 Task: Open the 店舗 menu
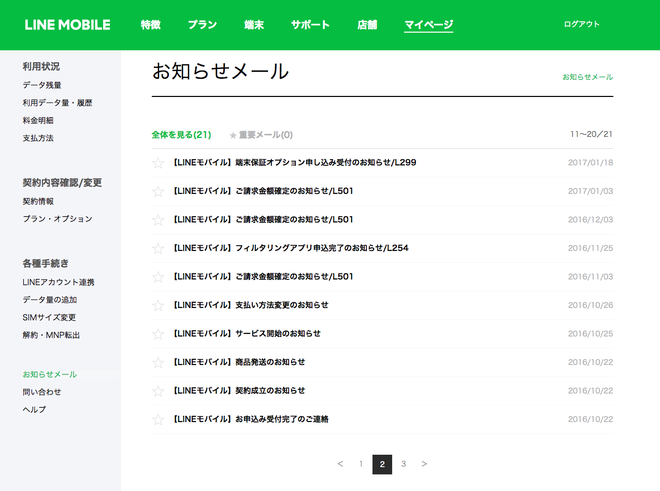367,25
